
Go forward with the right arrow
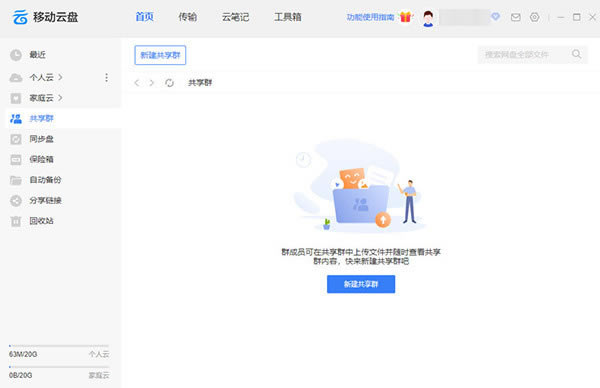(x=152, y=83)
